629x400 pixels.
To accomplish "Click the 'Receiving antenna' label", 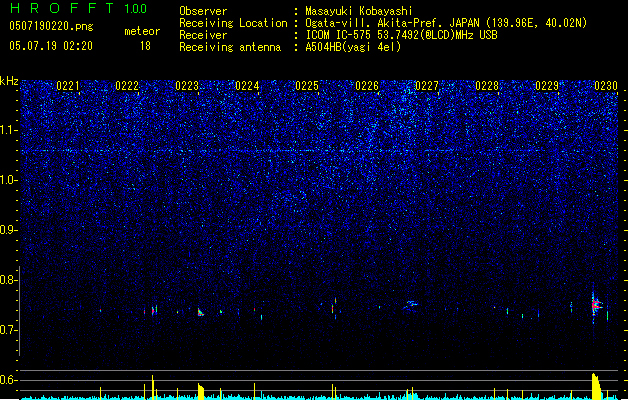I will (230, 47).
